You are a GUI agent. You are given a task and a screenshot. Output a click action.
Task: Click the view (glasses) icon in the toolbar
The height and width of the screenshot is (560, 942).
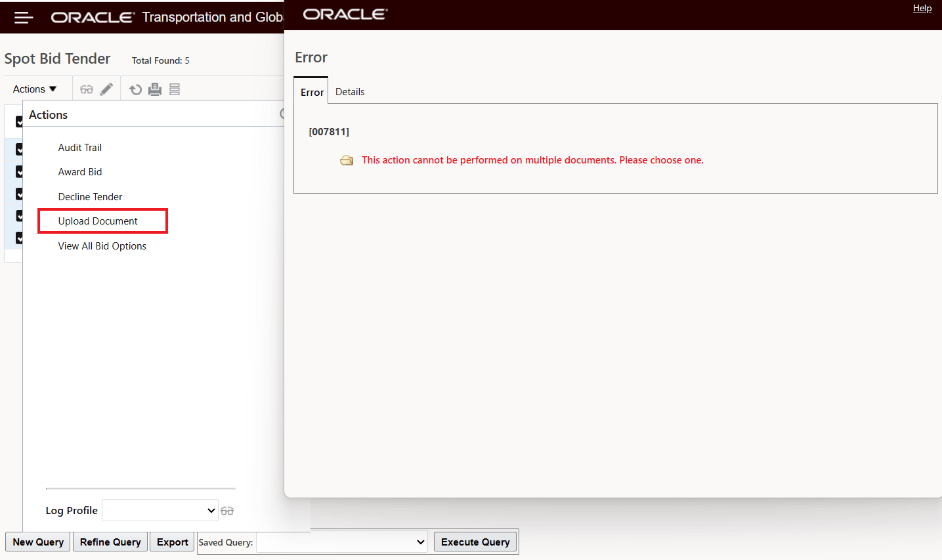click(87, 89)
